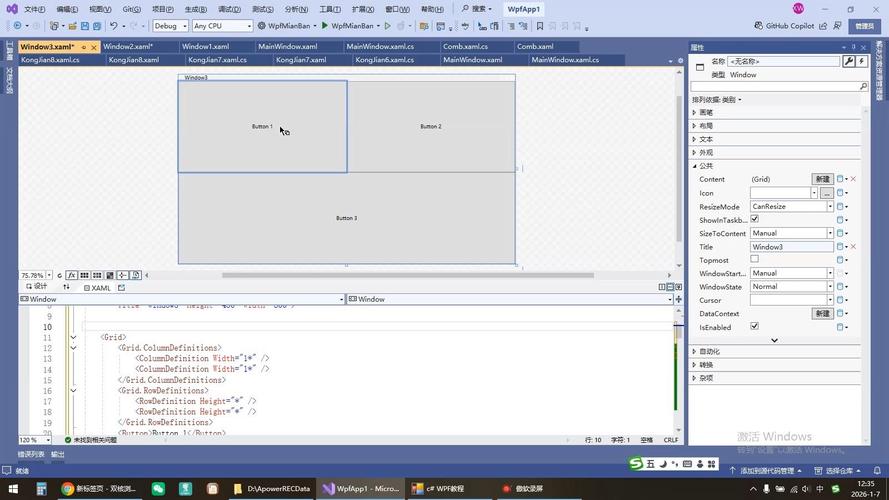
Task: Click the Title field containing Window3
Action: tap(791, 246)
